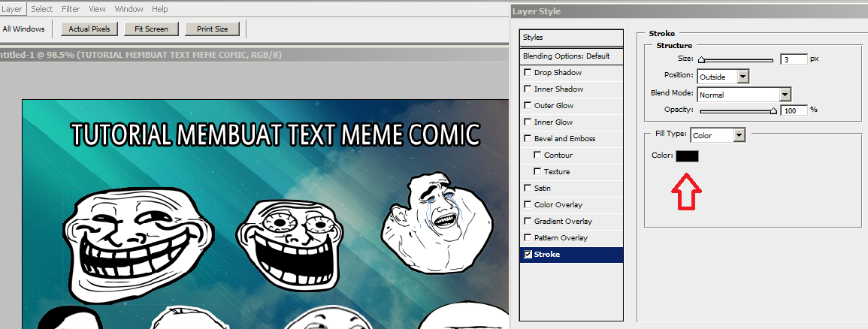Open the Window menu
This screenshot has width=868, height=329.
129,9
